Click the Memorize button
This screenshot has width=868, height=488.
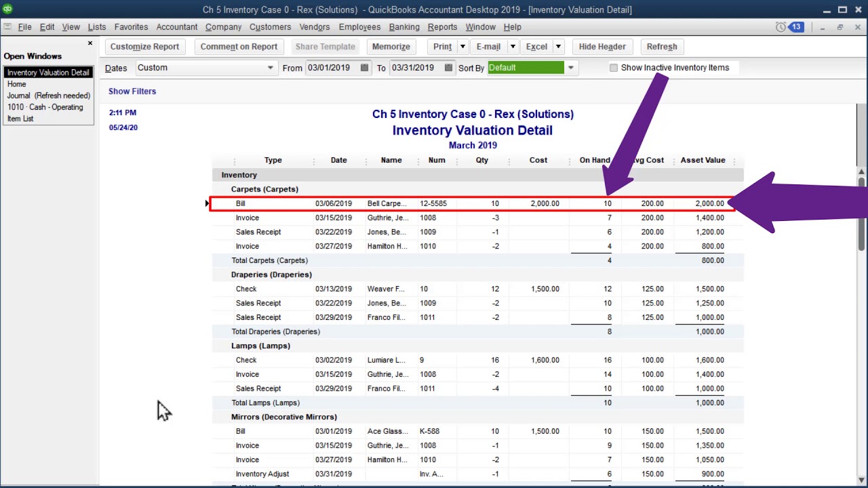pyautogui.click(x=391, y=47)
